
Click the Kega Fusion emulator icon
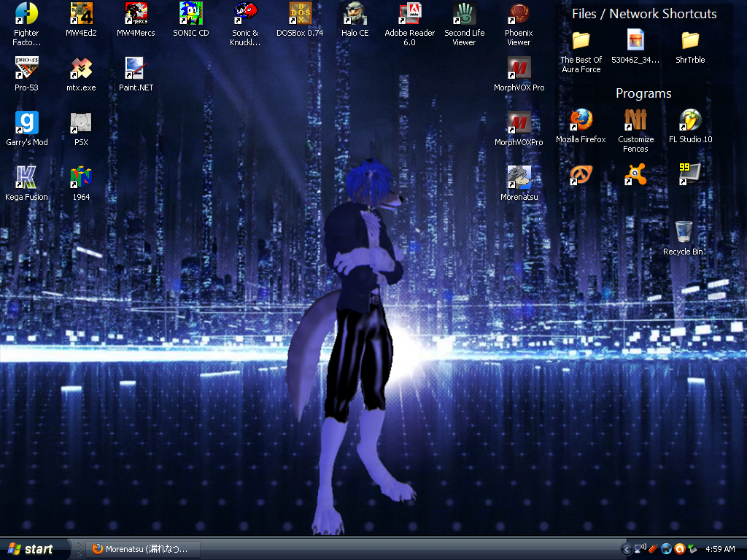pyautogui.click(x=26, y=178)
